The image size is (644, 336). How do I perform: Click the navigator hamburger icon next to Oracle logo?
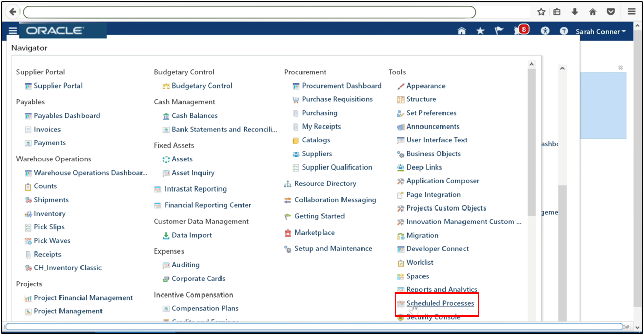12,30
